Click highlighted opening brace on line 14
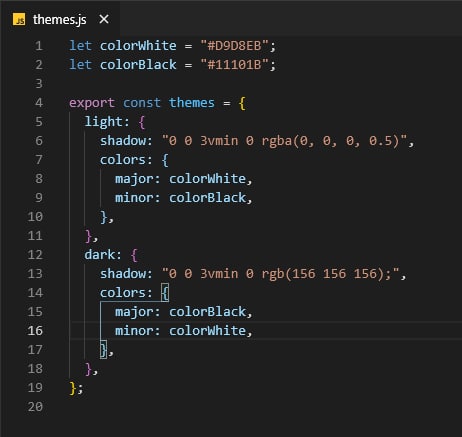This screenshot has height=437, width=462. tap(165, 293)
